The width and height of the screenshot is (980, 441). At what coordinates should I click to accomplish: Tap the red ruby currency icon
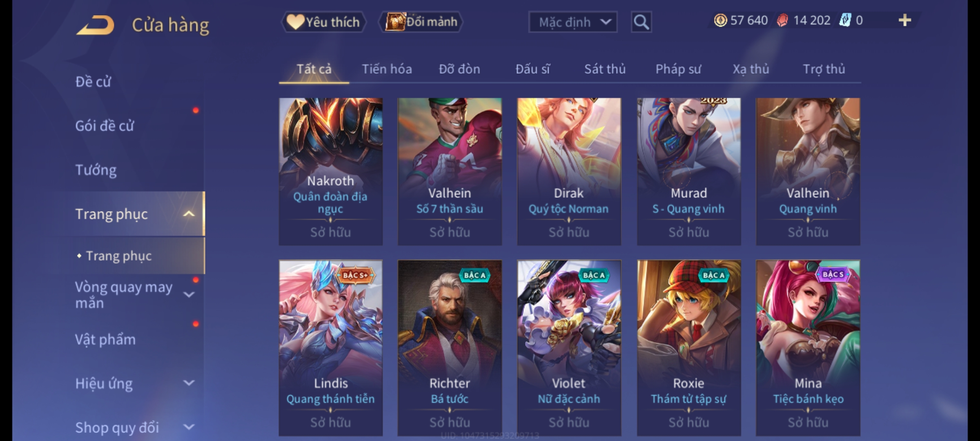(x=782, y=20)
